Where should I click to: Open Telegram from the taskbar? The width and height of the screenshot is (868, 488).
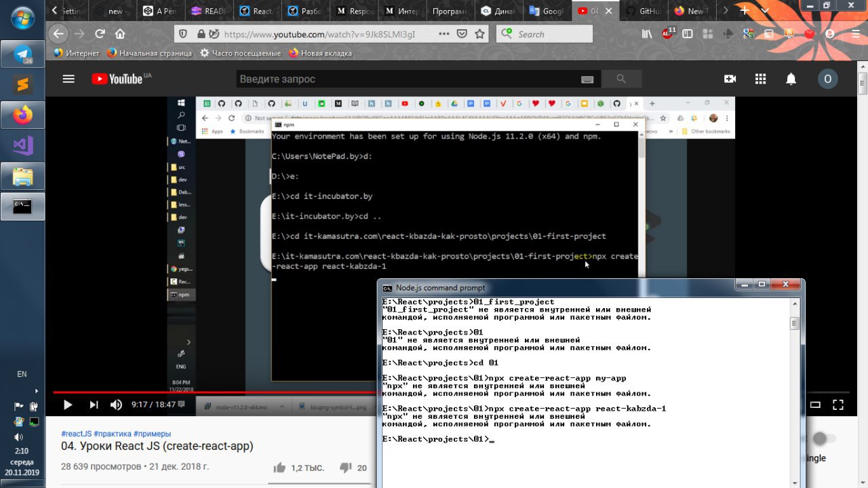[x=22, y=54]
